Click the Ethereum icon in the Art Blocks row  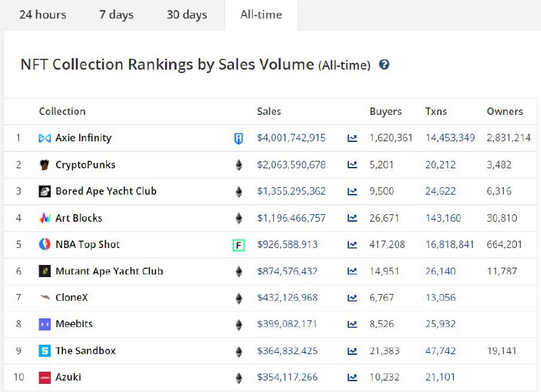coord(238,218)
